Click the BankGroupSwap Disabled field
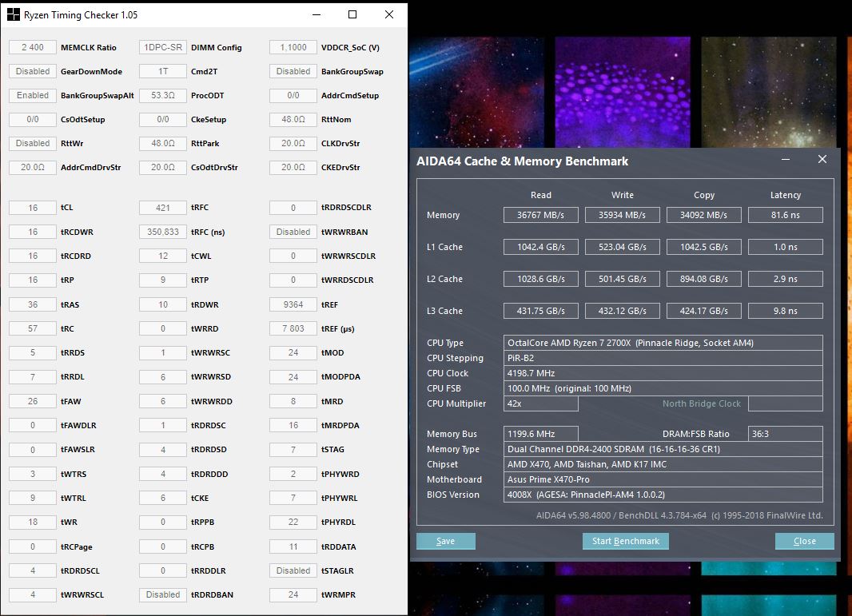 point(293,71)
